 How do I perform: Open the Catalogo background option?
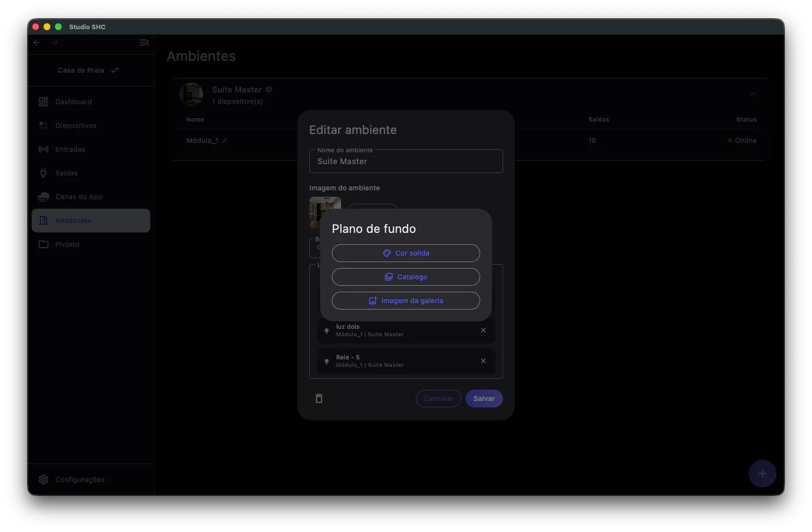click(x=406, y=277)
